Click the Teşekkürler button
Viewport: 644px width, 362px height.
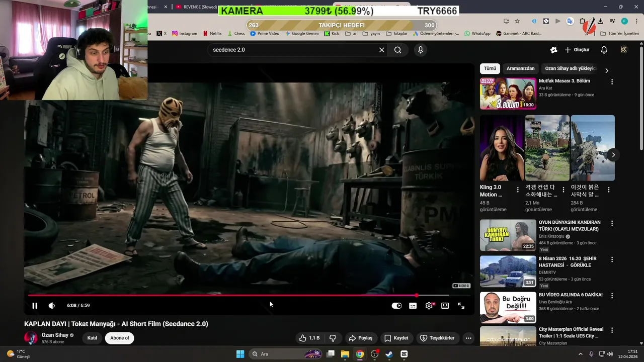(437, 338)
